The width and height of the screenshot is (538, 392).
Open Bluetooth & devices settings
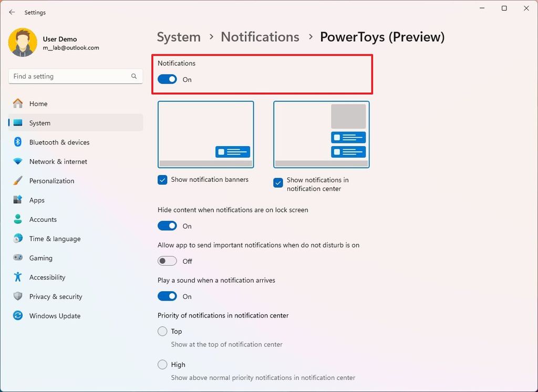pos(59,142)
